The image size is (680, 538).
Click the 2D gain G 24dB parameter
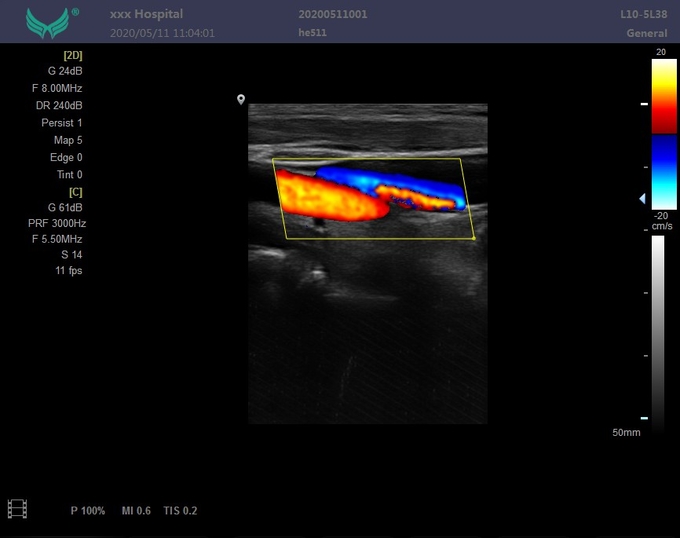[x=65, y=72]
